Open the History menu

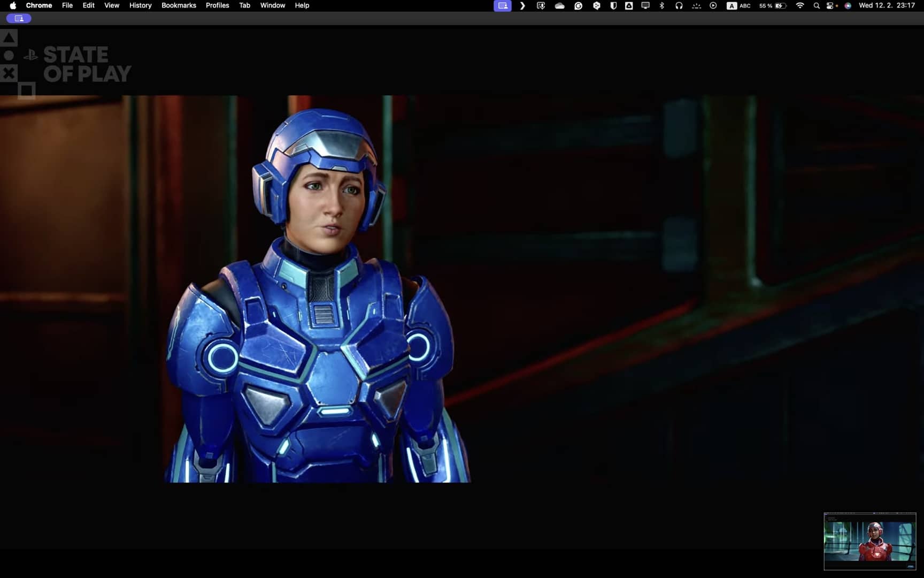[x=141, y=5]
